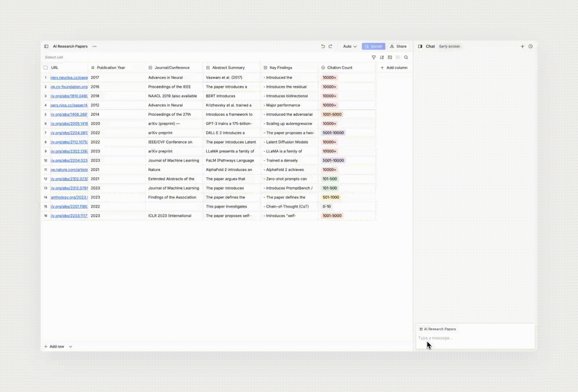Click the row height icon in toolbar
The width and height of the screenshot is (578, 392).
tap(390, 57)
